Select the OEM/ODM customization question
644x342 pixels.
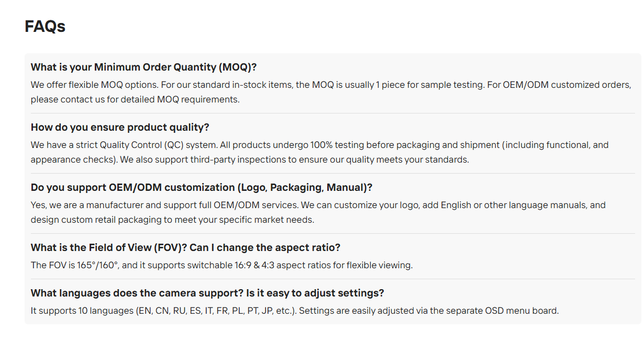(x=202, y=187)
